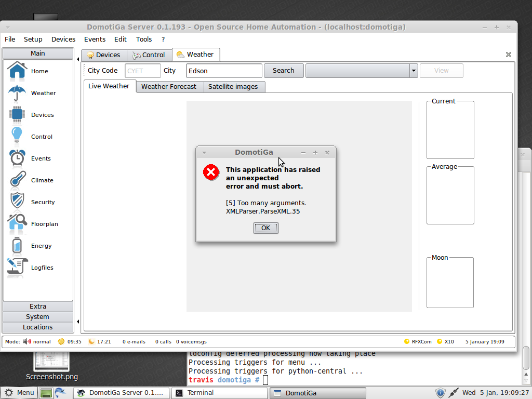Switch to DomotiGa dialog taskbar entry
The height and width of the screenshot is (399, 532).
318,393
